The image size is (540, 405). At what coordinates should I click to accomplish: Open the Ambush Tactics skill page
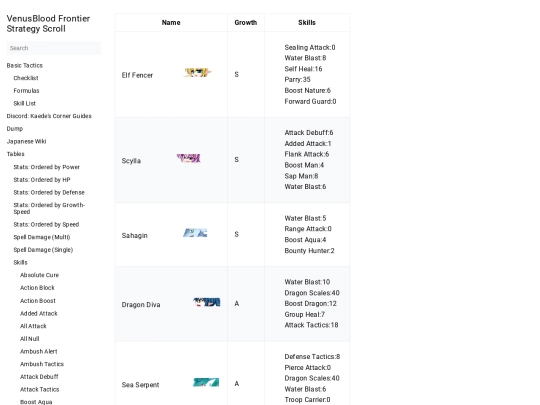(x=42, y=364)
